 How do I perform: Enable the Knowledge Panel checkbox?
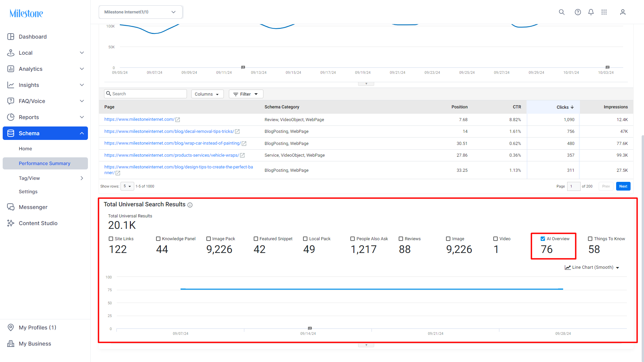(158, 239)
